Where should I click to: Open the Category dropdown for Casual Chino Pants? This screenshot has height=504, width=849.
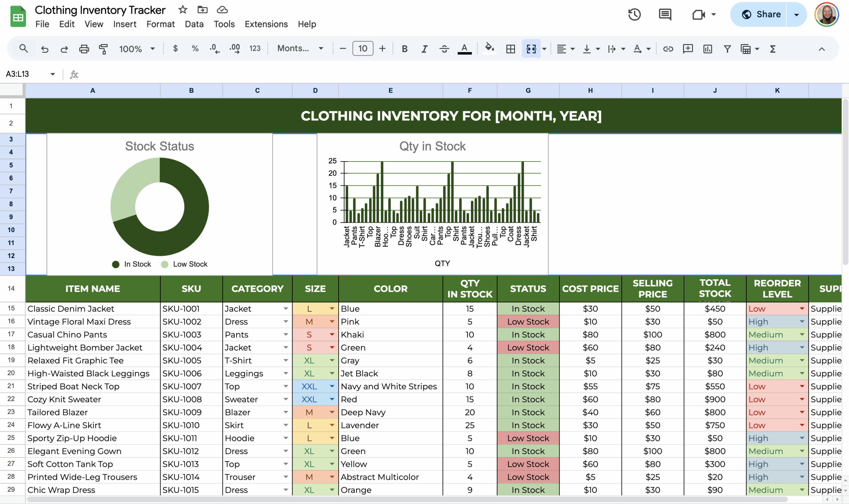click(285, 335)
